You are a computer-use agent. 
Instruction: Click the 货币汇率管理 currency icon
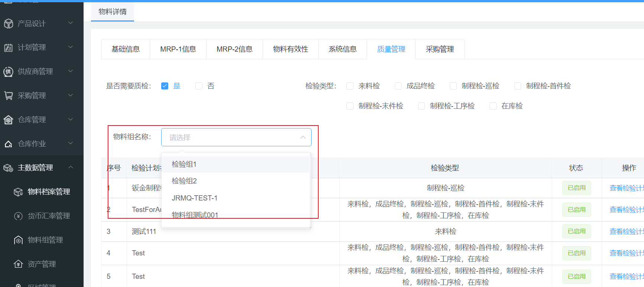18,216
